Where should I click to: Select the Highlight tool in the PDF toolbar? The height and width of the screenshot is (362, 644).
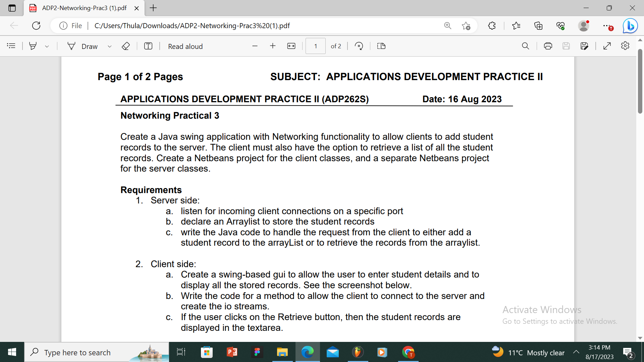(x=33, y=46)
